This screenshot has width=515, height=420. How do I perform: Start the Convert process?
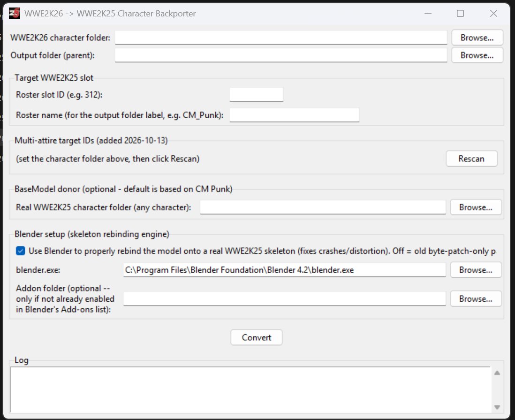(x=256, y=337)
